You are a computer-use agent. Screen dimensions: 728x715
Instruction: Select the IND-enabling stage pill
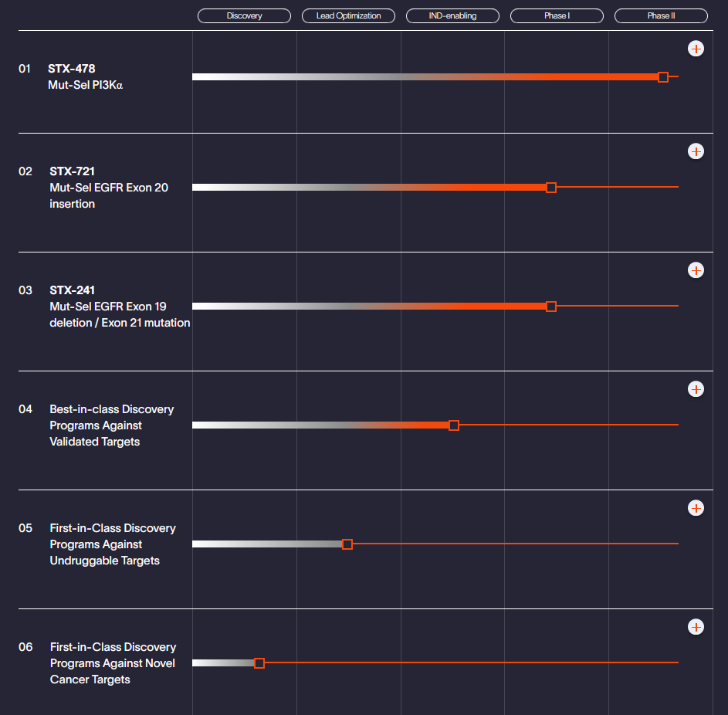tap(452, 15)
